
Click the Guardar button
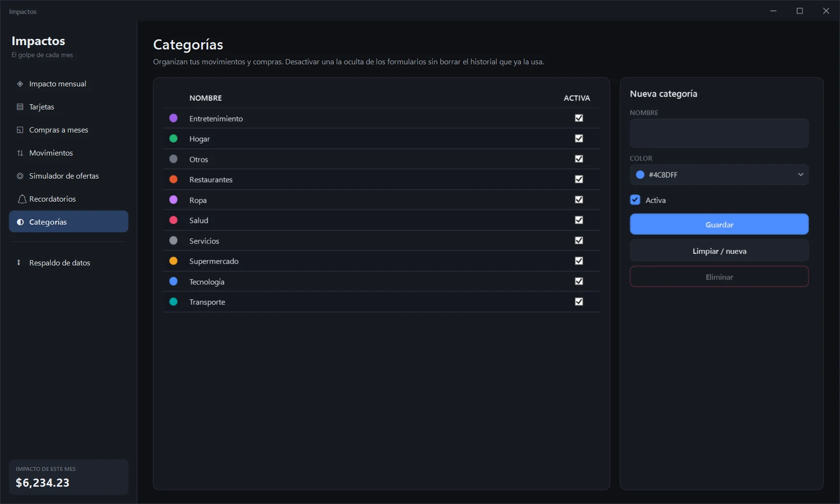[x=719, y=224]
